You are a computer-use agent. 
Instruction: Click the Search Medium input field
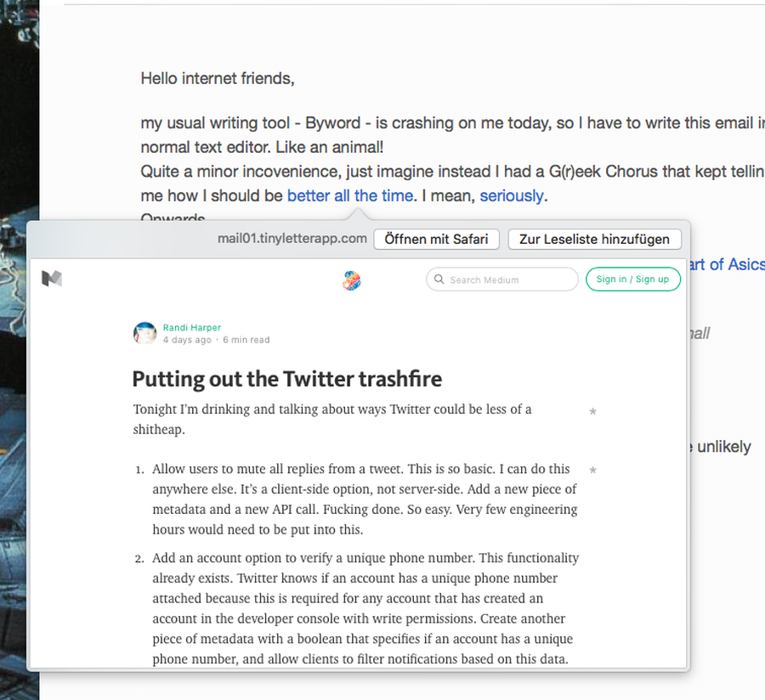click(502, 279)
